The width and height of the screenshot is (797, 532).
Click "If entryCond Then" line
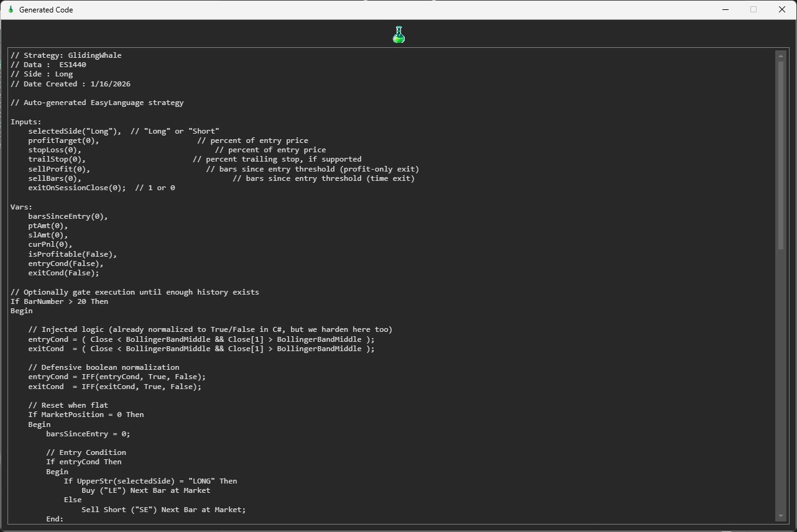[84, 462]
